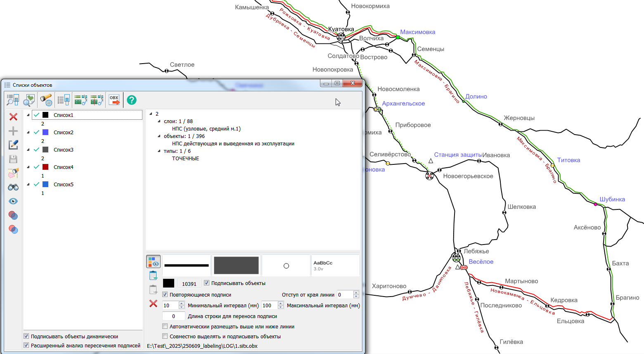This screenshot has width=644, height=354.
Task: Collapse the Список2 tree node
Action: [x=28, y=133]
